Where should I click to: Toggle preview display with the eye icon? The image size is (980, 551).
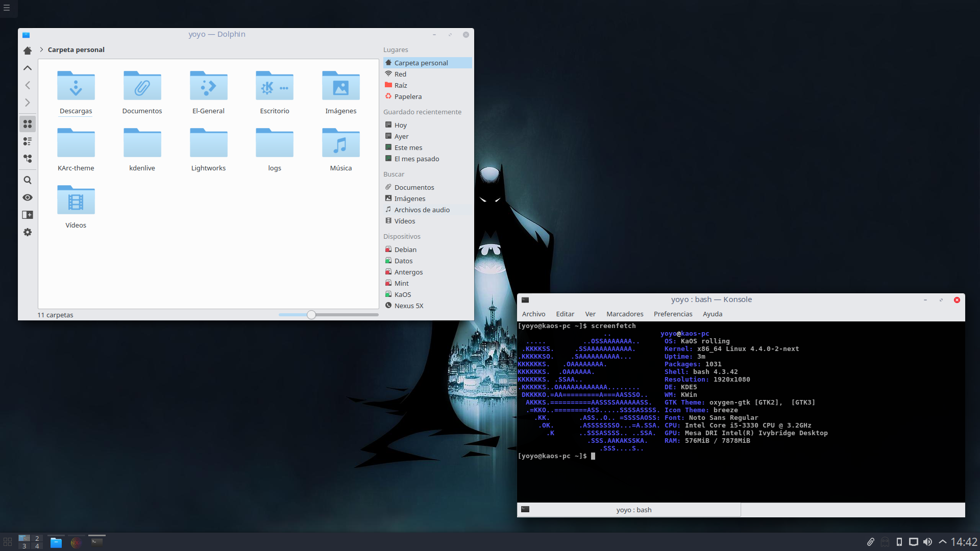pyautogui.click(x=28, y=197)
